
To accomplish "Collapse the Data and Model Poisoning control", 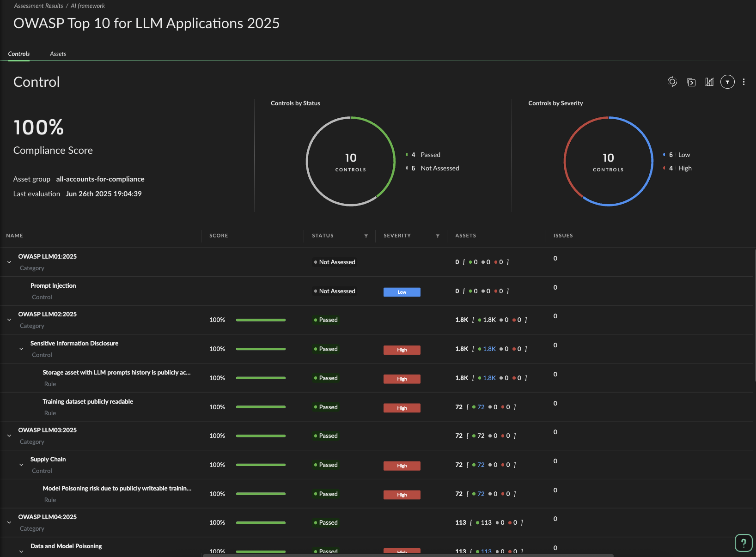I will coord(21,551).
